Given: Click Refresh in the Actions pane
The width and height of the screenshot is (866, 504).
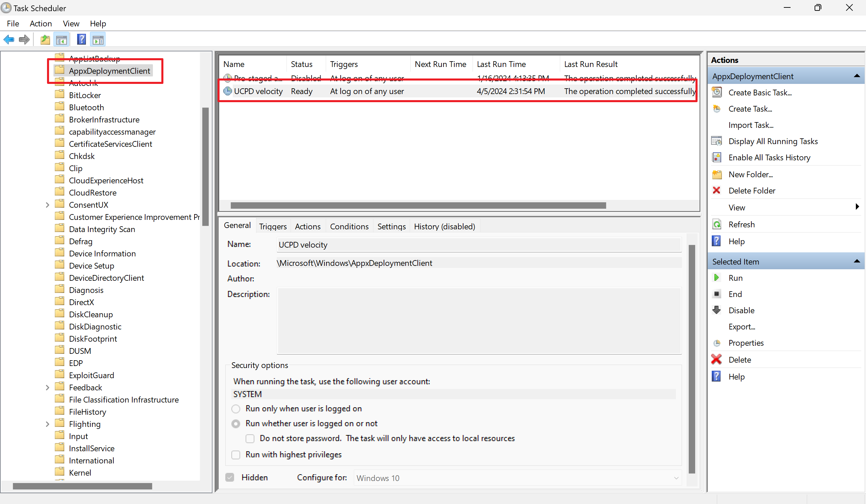Looking at the screenshot, I should [x=741, y=225].
